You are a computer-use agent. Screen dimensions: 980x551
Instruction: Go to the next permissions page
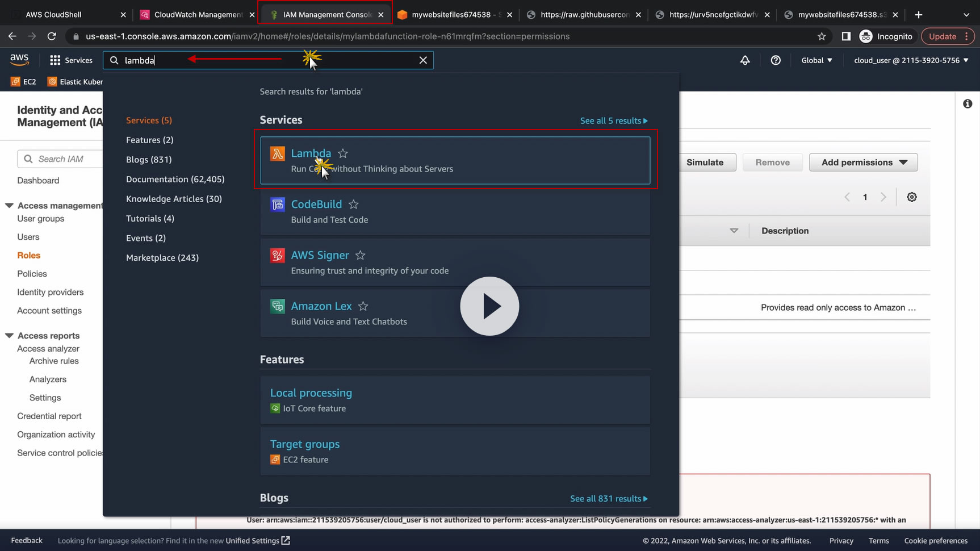coord(883,197)
